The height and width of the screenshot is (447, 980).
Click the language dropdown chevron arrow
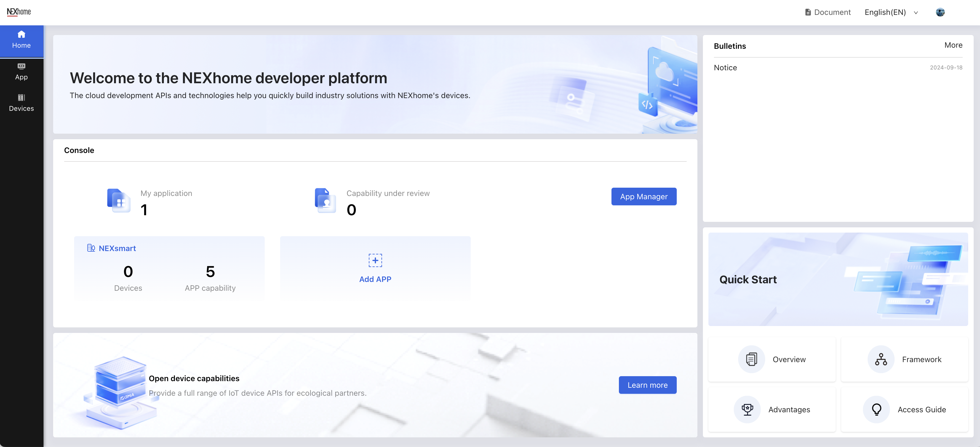pos(916,13)
